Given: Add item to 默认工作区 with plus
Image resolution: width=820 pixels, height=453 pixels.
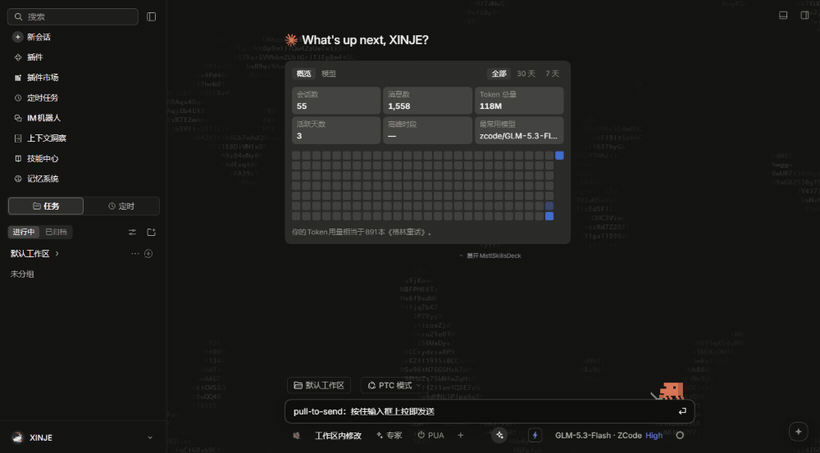Looking at the screenshot, I should [149, 254].
